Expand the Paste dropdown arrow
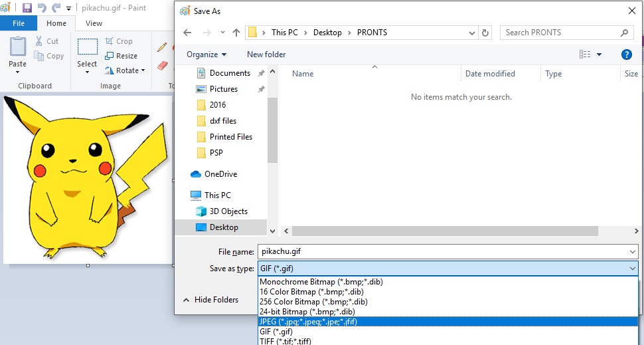The image size is (644, 345). click(18, 72)
